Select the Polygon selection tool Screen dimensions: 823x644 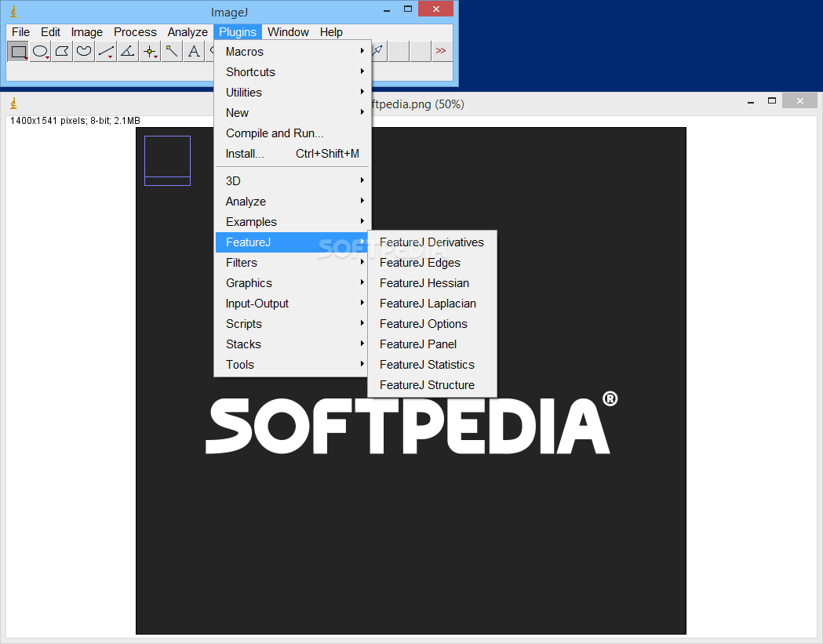[x=62, y=52]
